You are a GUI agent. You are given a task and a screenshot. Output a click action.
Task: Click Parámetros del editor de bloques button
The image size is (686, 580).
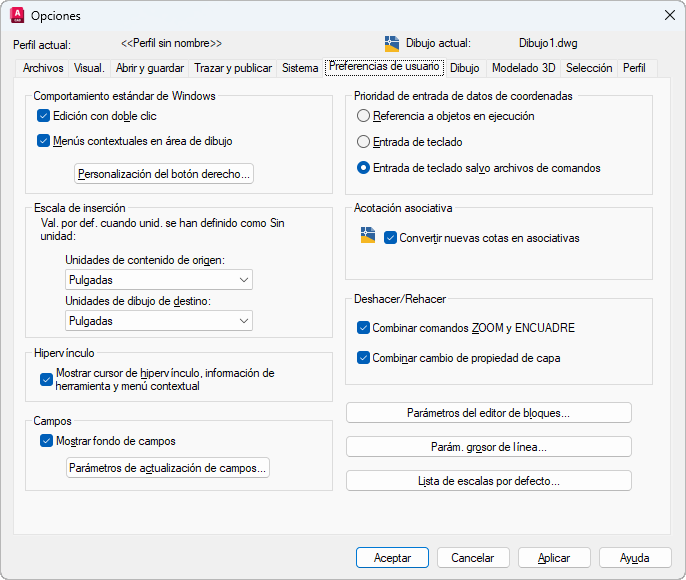(x=488, y=413)
